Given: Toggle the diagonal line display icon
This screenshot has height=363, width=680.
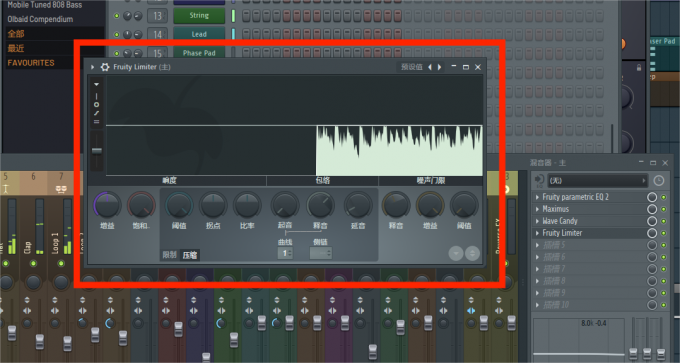Looking at the screenshot, I should [96, 113].
